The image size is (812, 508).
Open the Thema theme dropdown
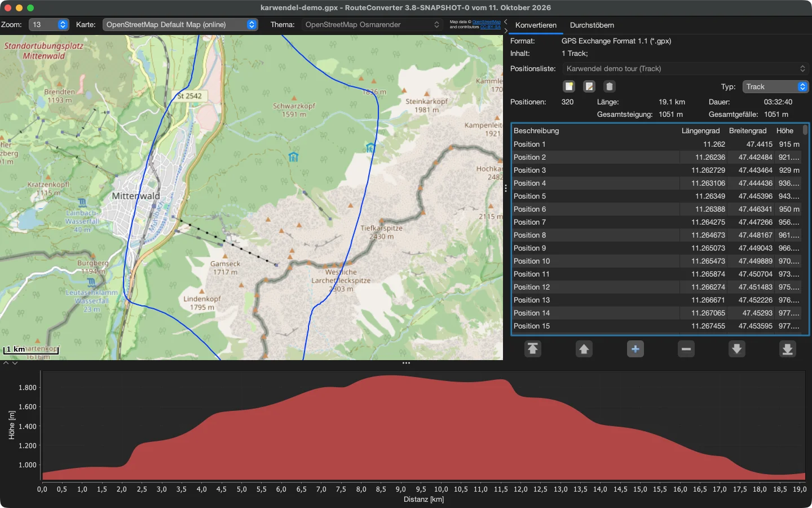[372, 25]
